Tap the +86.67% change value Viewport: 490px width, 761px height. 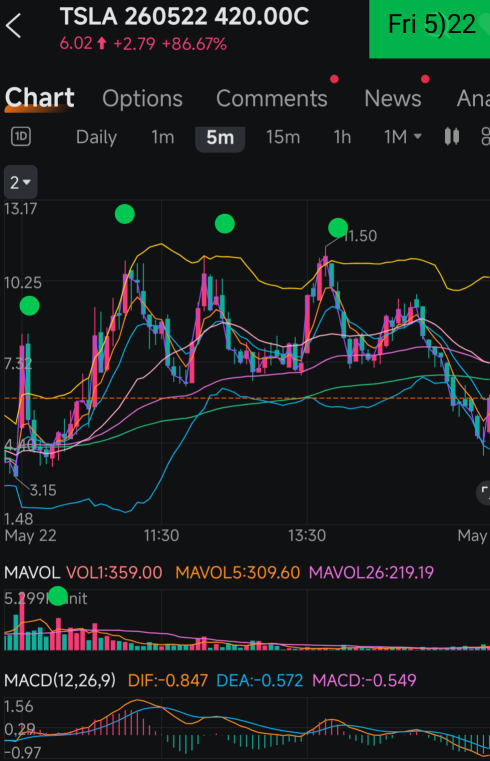194,44
